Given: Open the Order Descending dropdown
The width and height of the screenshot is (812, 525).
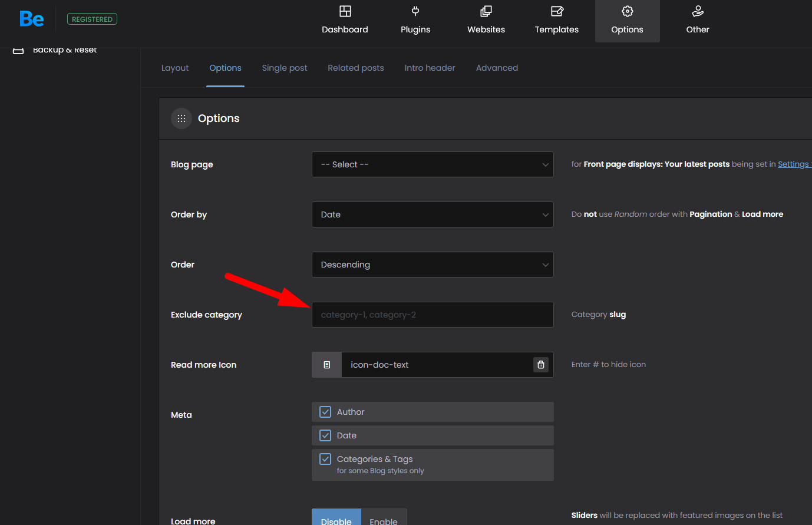Looking at the screenshot, I should click(x=433, y=265).
